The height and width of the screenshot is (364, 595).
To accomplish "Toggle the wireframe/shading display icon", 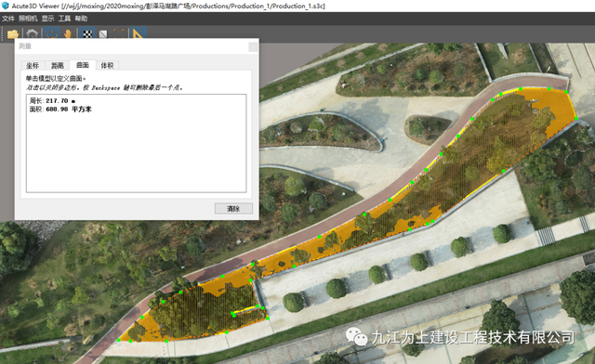I will click(x=103, y=34).
